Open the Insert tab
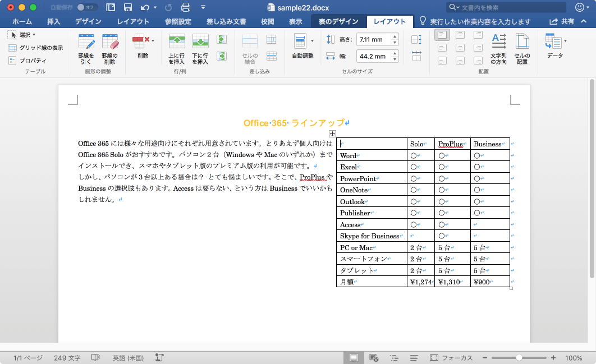Image resolution: width=596 pixels, height=364 pixels. 53,22
